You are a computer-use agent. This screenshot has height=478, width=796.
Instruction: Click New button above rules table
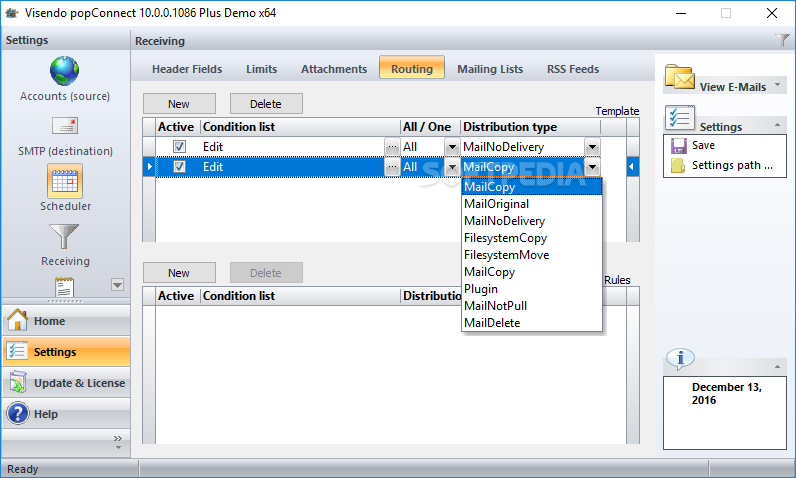pyautogui.click(x=179, y=272)
